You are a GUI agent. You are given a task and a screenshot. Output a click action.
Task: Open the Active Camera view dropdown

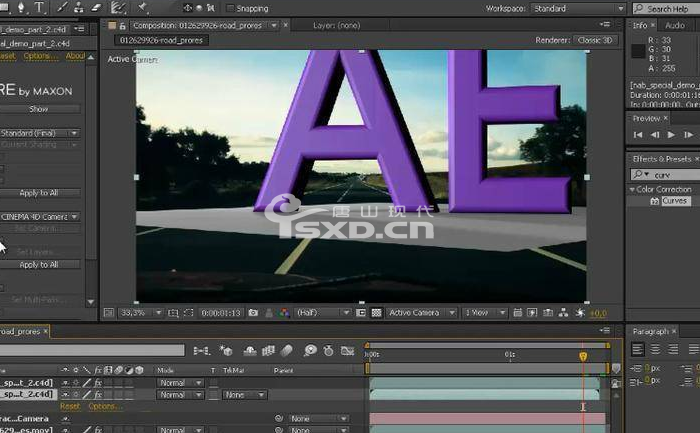pyautogui.click(x=421, y=313)
